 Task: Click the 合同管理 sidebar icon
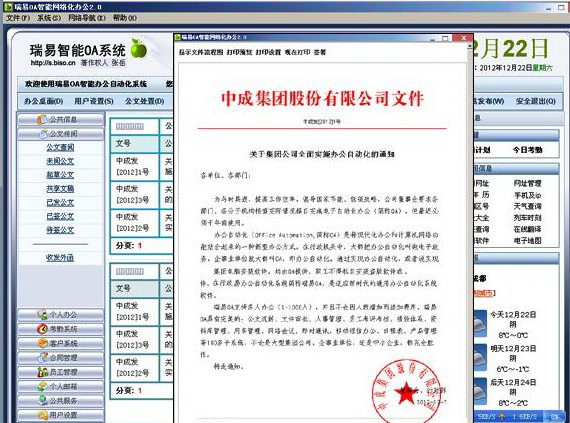tap(43, 357)
